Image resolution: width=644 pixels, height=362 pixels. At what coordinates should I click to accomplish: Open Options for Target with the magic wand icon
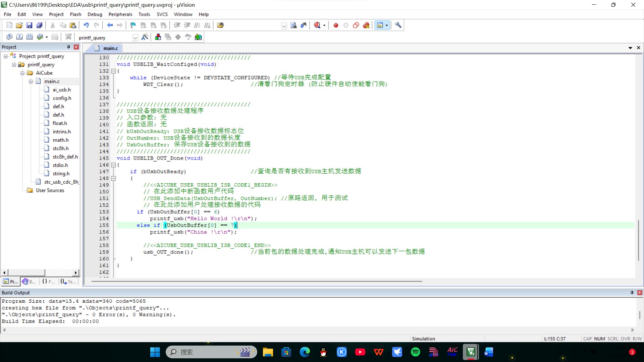click(145, 37)
